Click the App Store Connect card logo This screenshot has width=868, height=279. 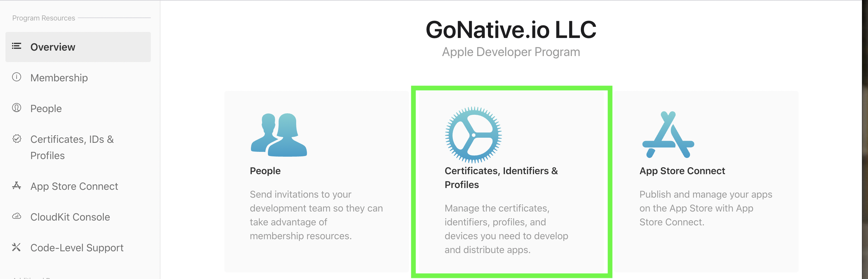pyautogui.click(x=668, y=135)
